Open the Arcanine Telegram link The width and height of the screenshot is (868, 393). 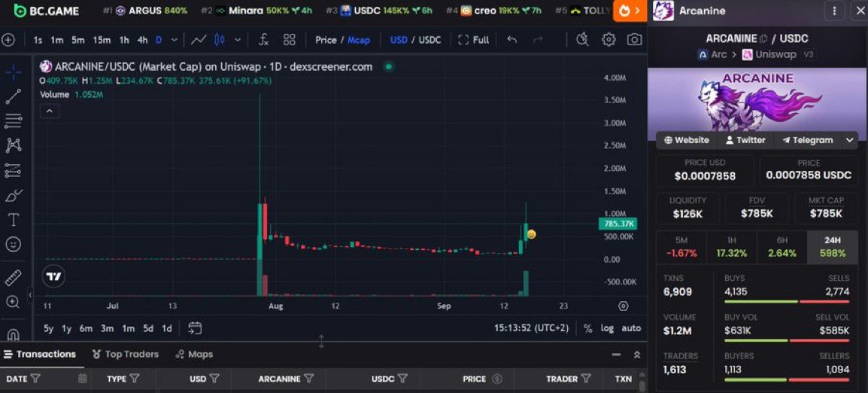[x=807, y=140]
